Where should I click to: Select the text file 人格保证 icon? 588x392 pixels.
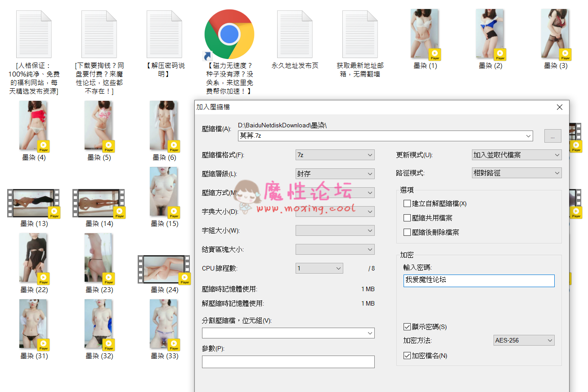coord(34,34)
